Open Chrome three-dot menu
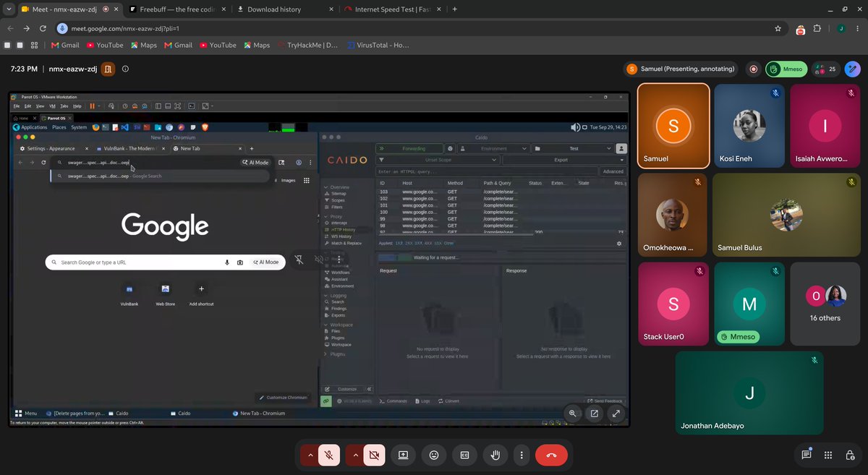Image resolution: width=868 pixels, height=475 pixels. coord(859,28)
